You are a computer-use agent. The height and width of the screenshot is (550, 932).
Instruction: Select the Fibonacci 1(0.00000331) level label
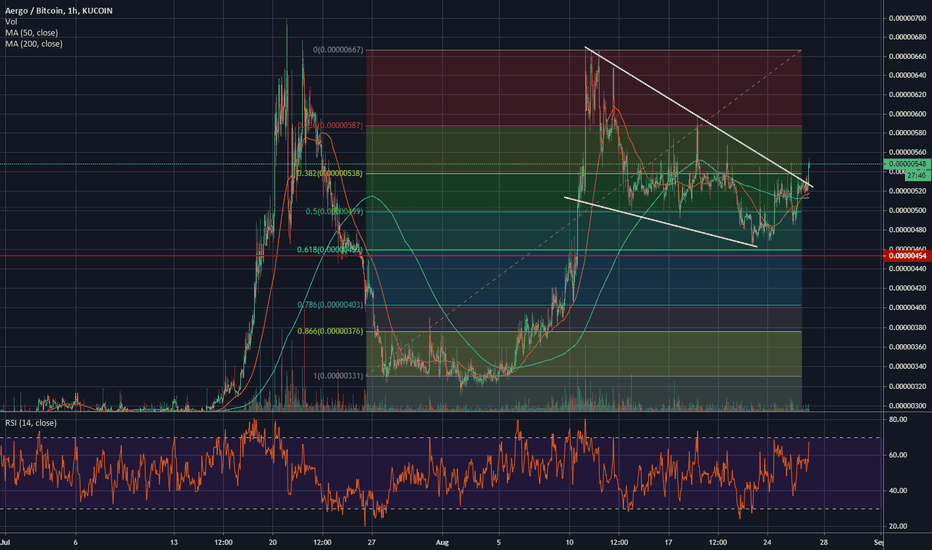pyautogui.click(x=338, y=376)
